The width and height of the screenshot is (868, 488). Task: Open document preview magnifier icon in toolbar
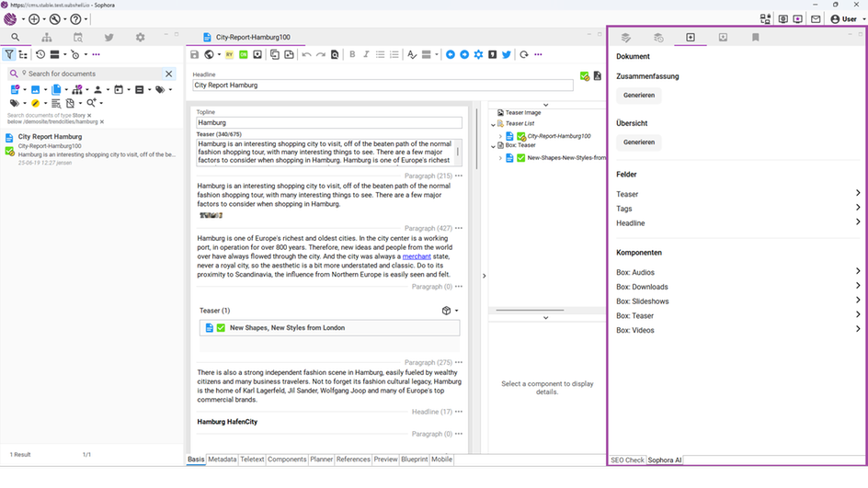pos(335,54)
